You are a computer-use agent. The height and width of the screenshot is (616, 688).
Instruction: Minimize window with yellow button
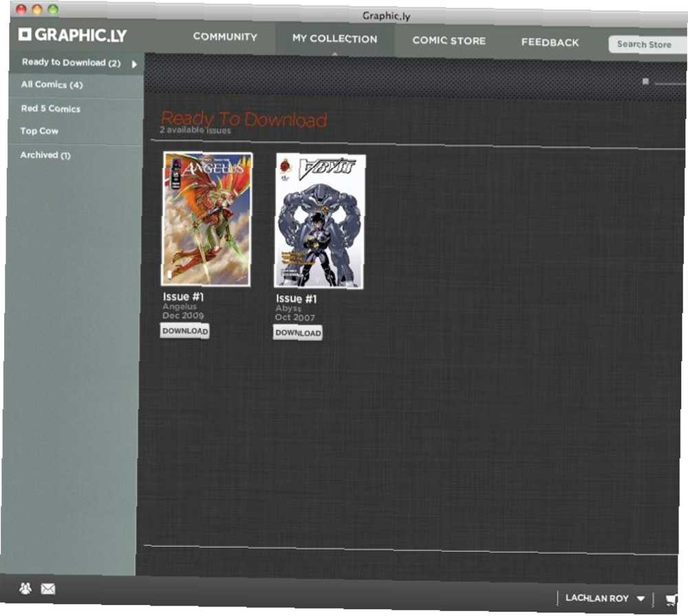tap(37, 9)
